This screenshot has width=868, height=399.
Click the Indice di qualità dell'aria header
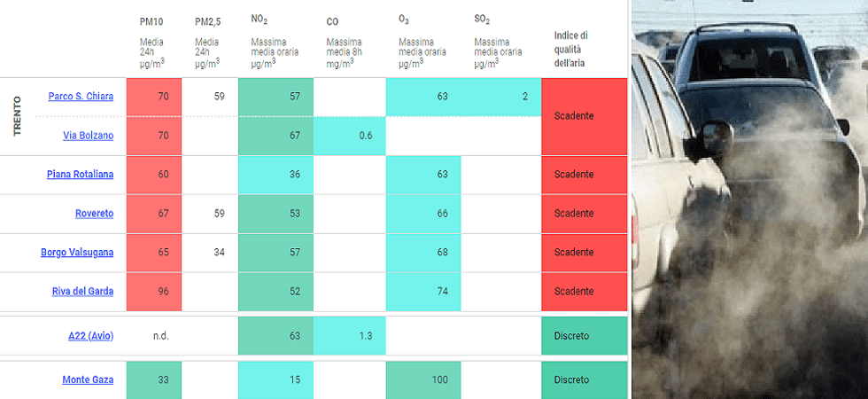[571, 50]
